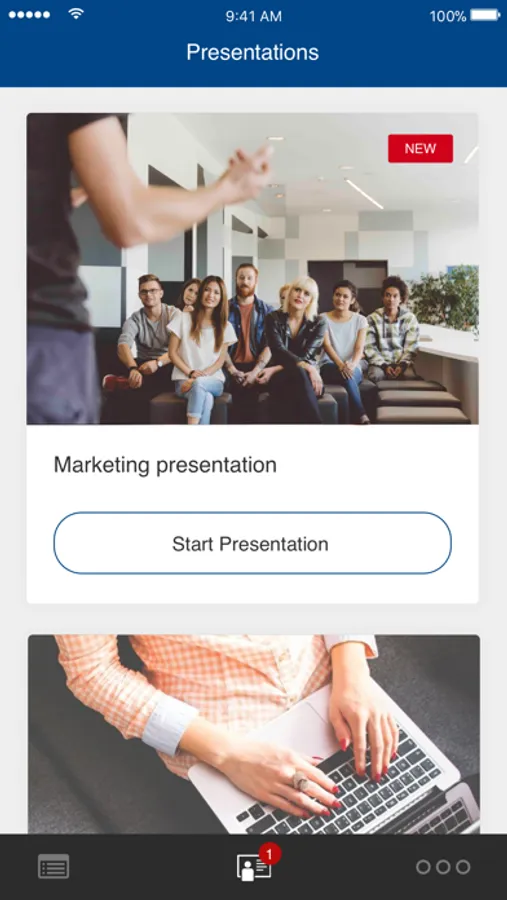
Task: Select the Marketing presentation title
Action: coord(165,465)
